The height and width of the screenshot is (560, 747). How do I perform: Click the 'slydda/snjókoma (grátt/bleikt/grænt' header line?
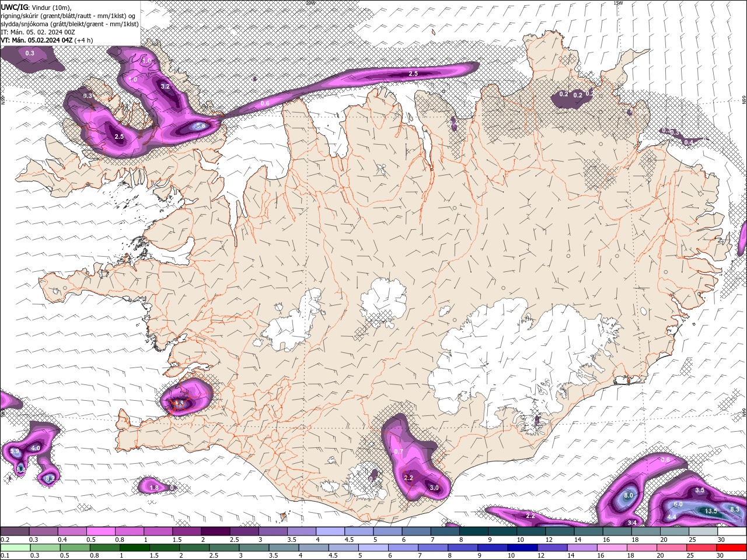click(70, 24)
